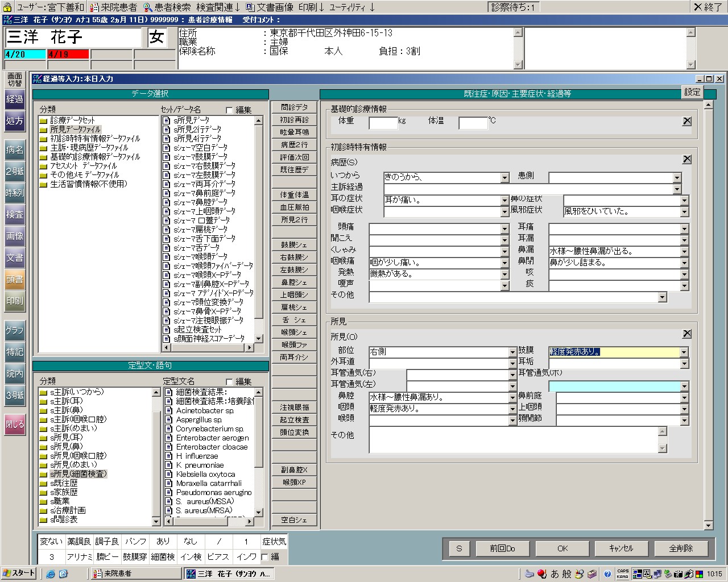Click the 設定 button

(692, 92)
